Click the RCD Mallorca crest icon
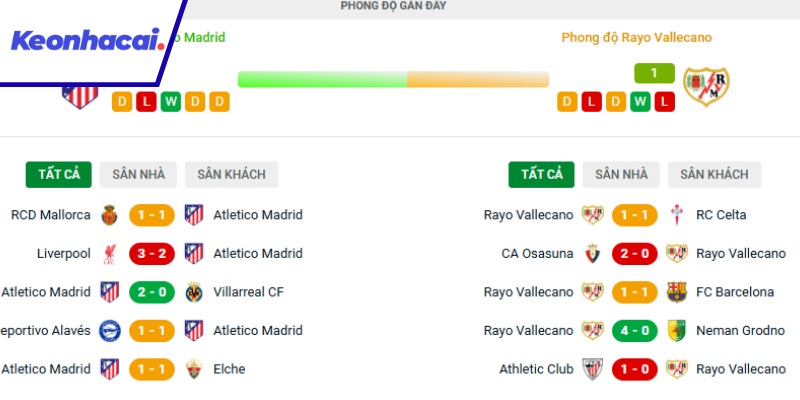Image resolution: width=800 pixels, height=400 pixels. tap(110, 215)
